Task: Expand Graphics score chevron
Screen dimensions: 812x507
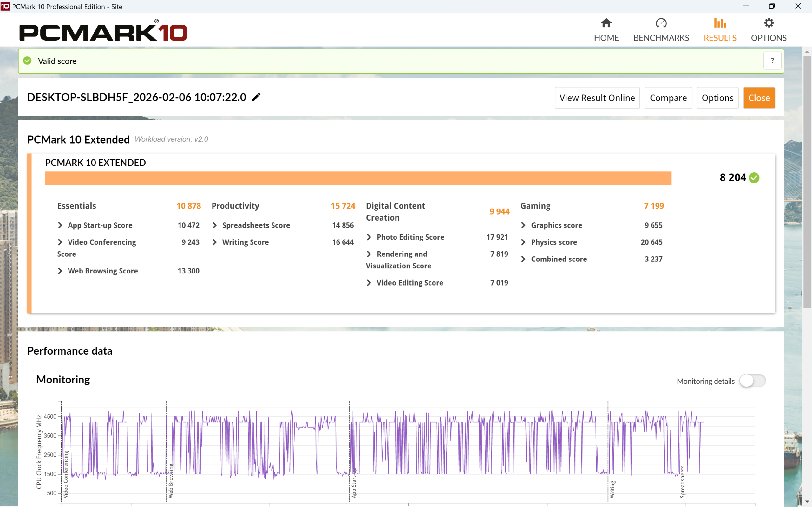Action: (x=523, y=225)
